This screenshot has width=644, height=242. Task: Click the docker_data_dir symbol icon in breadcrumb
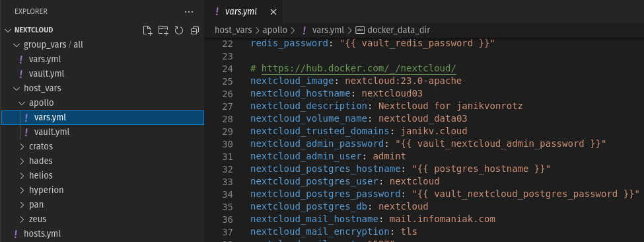360,30
